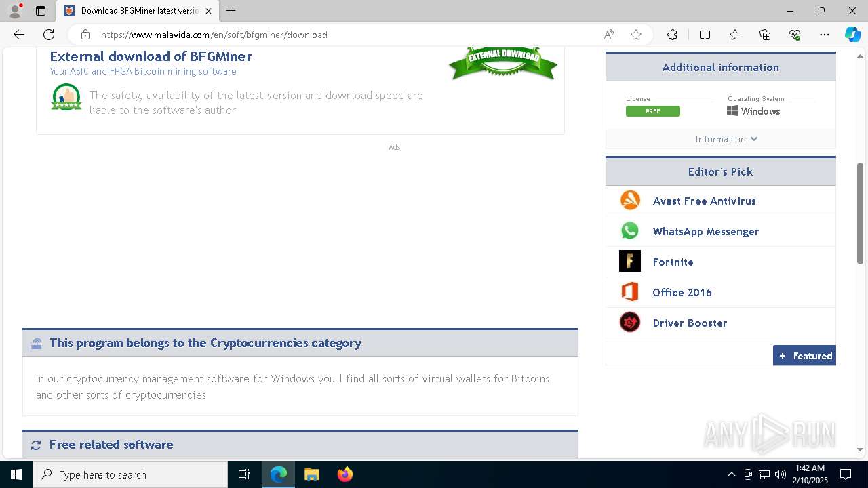Open the Fortnite link

point(673,262)
